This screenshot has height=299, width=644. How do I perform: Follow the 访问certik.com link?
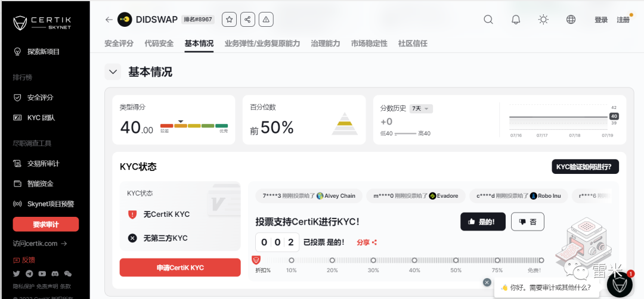40,244
